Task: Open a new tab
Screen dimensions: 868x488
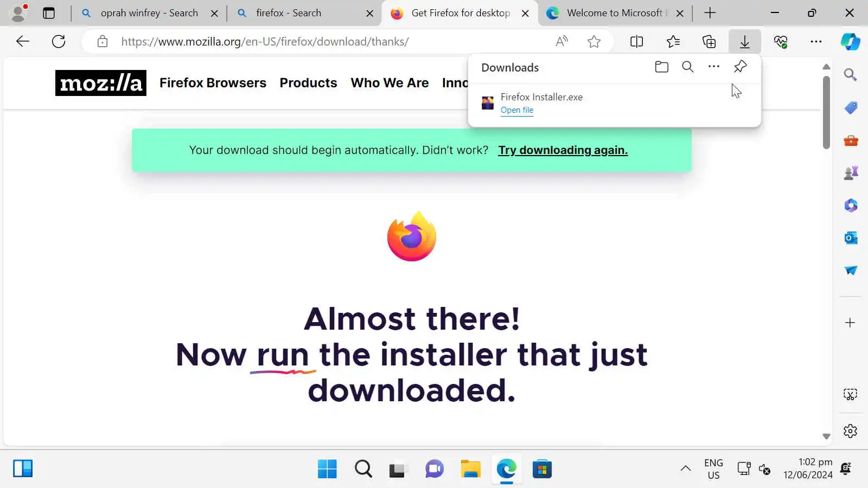Action: pyautogui.click(x=710, y=13)
